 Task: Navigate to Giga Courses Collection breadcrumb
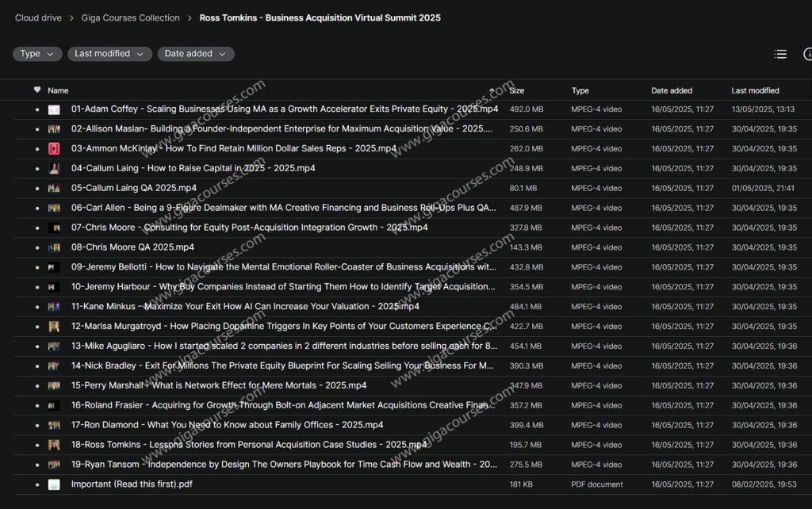[x=130, y=17]
